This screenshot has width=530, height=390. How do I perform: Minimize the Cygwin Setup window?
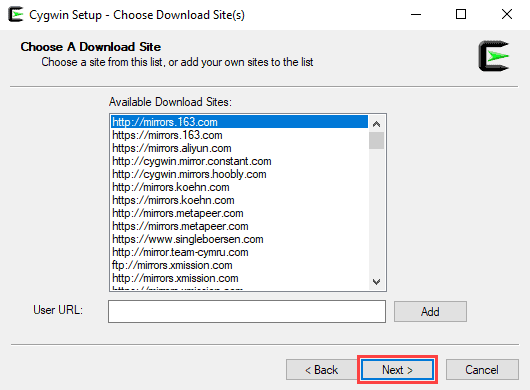point(416,15)
